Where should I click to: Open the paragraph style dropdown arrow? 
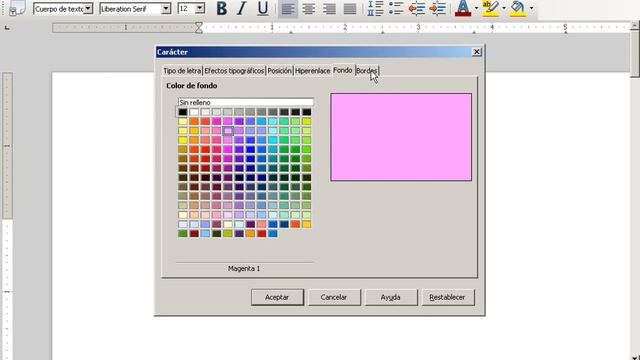(x=88, y=8)
